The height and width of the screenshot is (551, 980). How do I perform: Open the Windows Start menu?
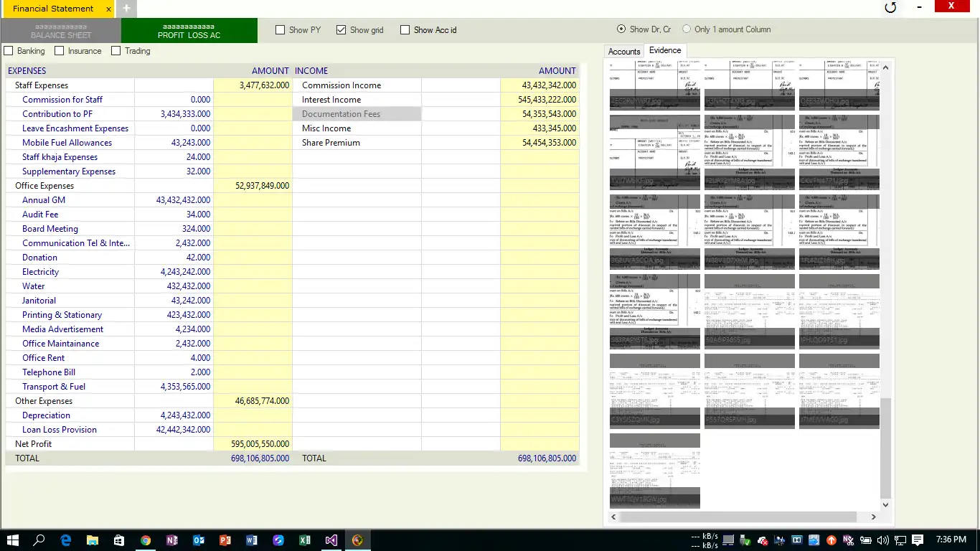coord(13,540)
